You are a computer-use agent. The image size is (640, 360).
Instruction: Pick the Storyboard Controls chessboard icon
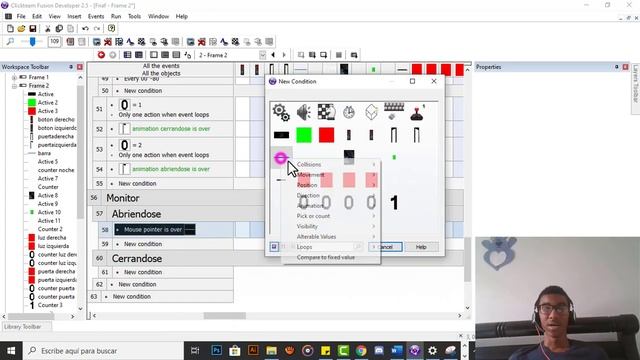click(x=327, y=112)
